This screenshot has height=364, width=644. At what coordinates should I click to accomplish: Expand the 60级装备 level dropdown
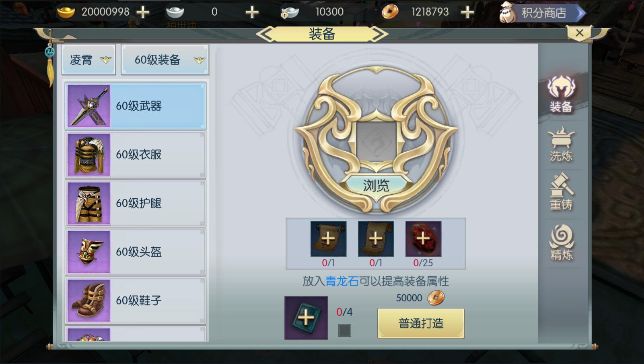pos(165,60)
